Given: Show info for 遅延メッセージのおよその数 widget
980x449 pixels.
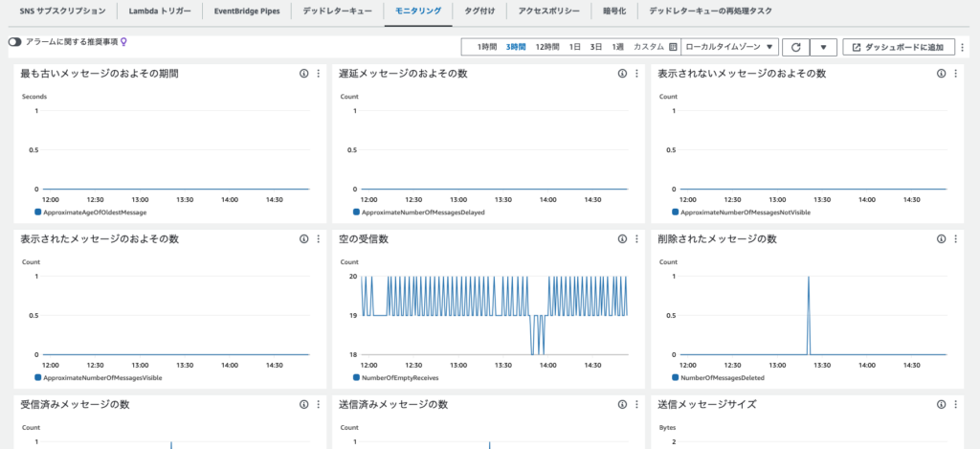Looking at the screenshot, I should click(x=622, y=74).
